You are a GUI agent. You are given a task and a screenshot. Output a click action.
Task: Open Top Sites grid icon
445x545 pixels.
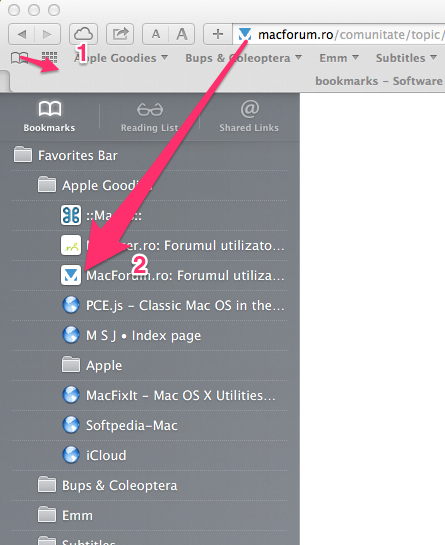49,58
